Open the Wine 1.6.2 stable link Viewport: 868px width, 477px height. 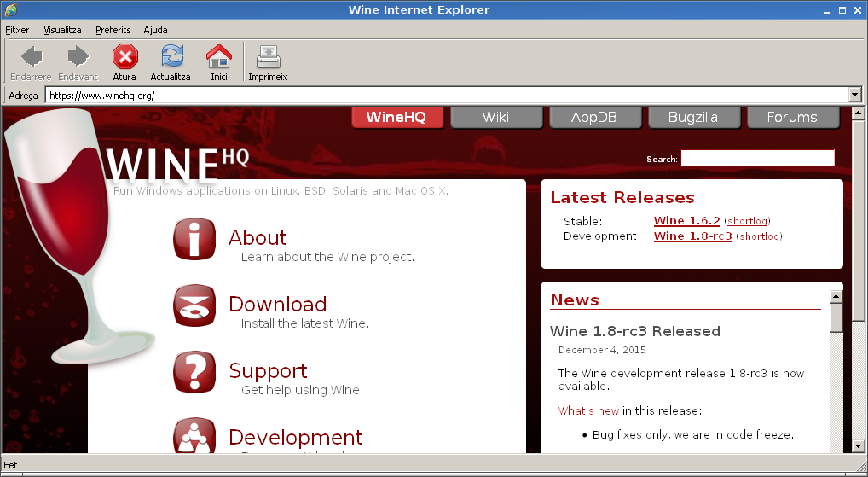pyautogui.click(x=686, y=221)
